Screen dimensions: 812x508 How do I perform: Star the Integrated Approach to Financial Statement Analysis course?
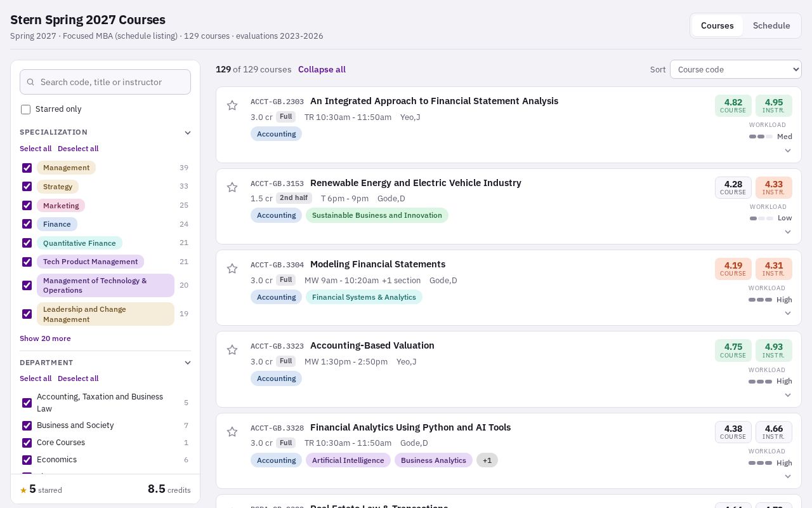pyautogui.click(x=232, y=105)
